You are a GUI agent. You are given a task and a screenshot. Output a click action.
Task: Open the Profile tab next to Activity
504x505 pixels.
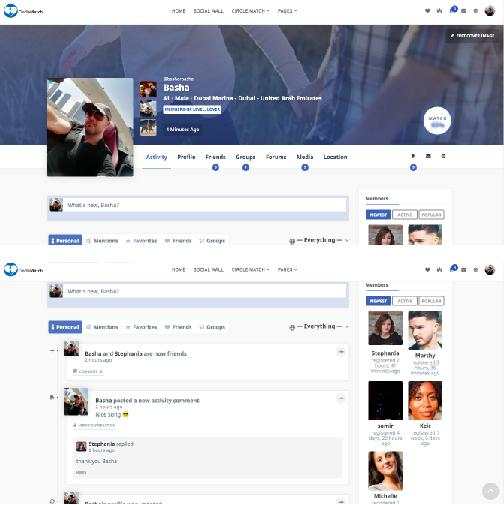[x=186, y=157]
